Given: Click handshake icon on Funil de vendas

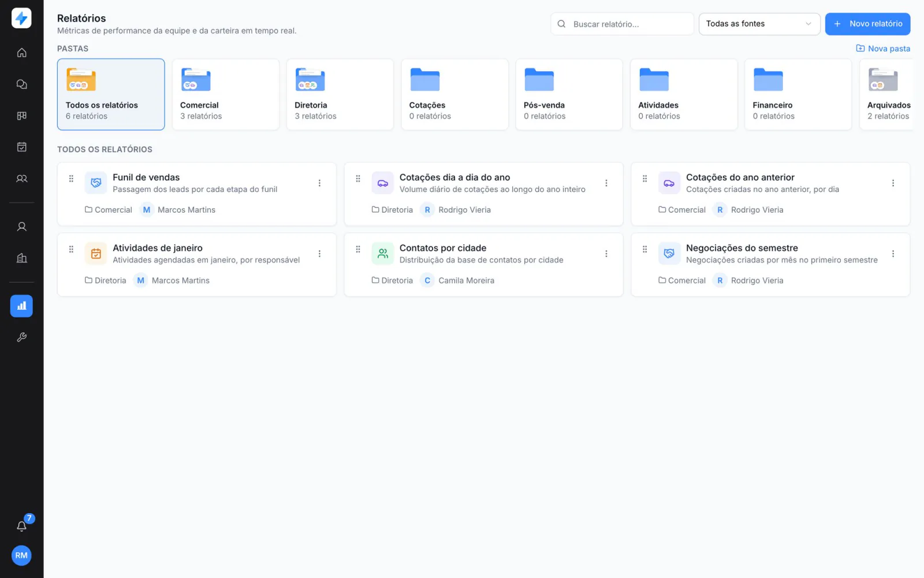Looking at the screenshot, I should pyautogui.click(x=96, y=183).
